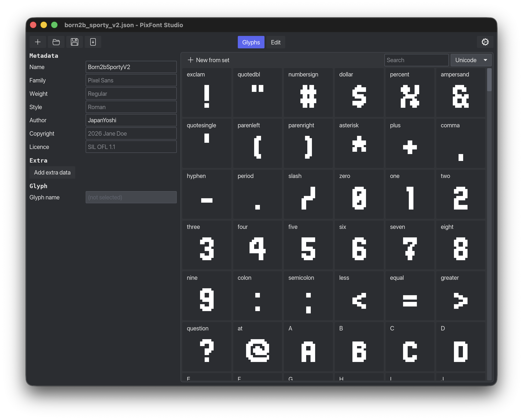Select the comma glyph tile

[x=460, y=143]
